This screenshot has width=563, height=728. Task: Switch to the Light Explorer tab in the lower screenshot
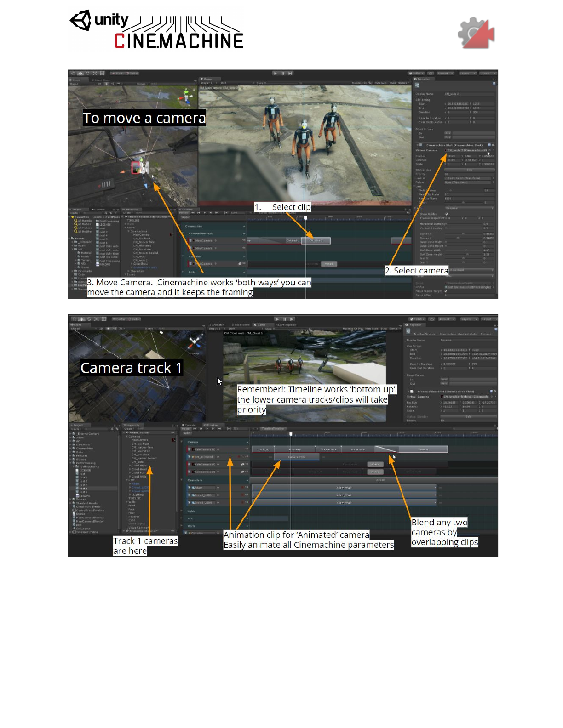(x=287, y=325)
